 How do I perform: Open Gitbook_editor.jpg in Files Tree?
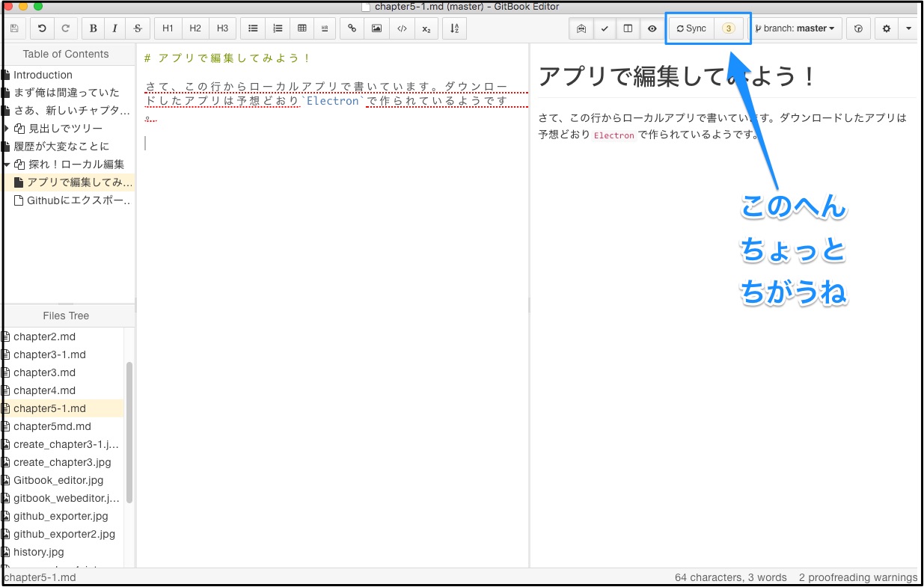[x=63, y=480]
